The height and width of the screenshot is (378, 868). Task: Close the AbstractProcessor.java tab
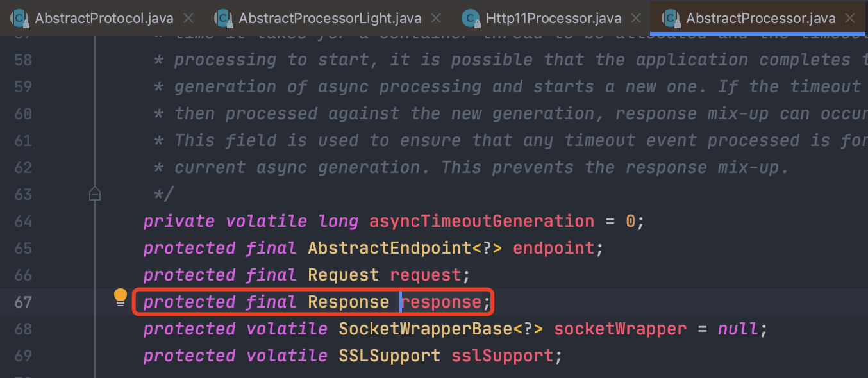coord(850,18)
